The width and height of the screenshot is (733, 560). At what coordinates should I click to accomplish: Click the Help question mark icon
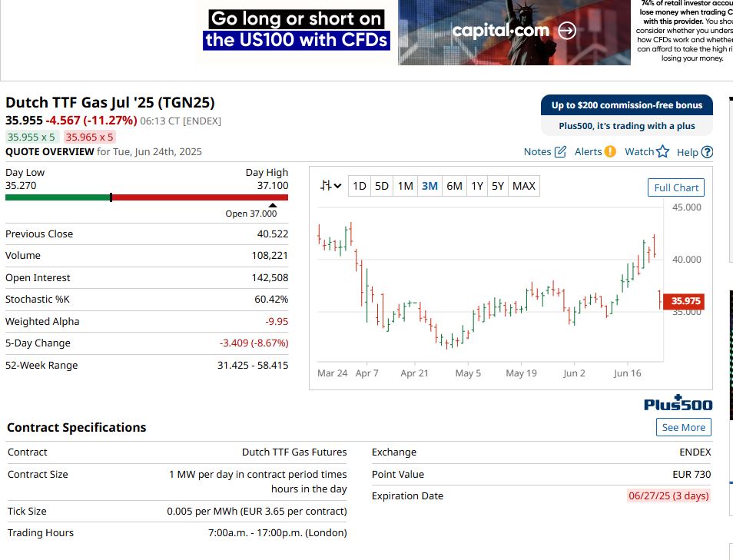click(707, 152)
